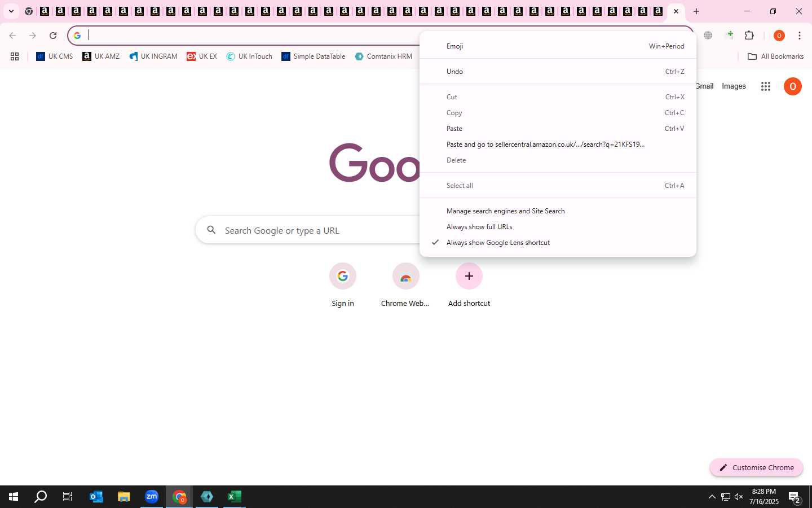Open UK INGRAM bookmark

coord(153,56)
